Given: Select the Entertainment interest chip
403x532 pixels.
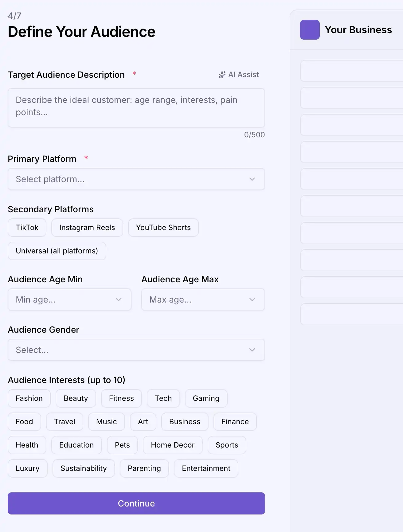Looking at the screenshot, I should 206,468.
